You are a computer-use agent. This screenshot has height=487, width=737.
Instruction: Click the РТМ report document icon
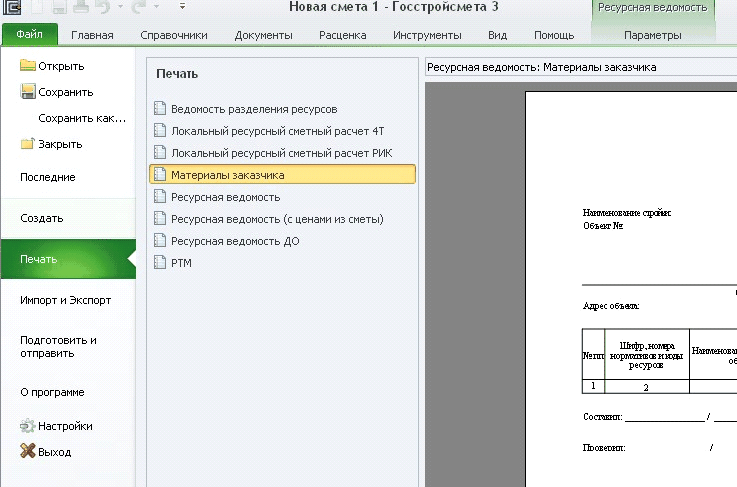tap(159, 263)
